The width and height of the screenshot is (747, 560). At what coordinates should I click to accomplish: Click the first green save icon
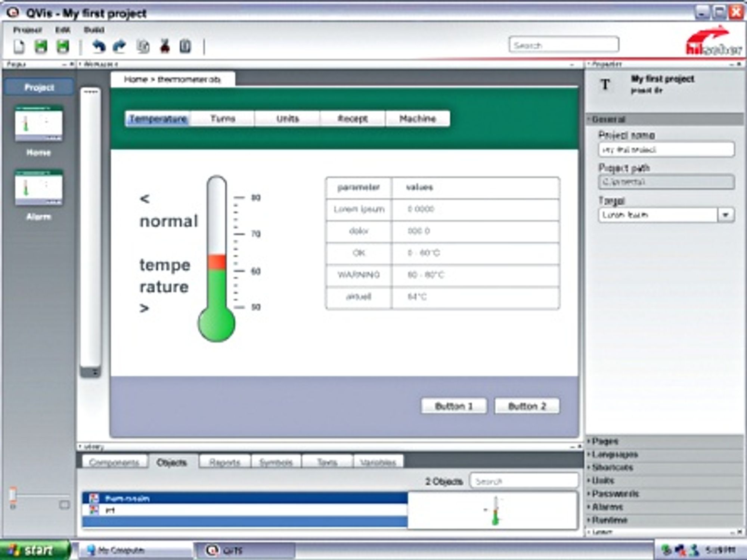41,47
